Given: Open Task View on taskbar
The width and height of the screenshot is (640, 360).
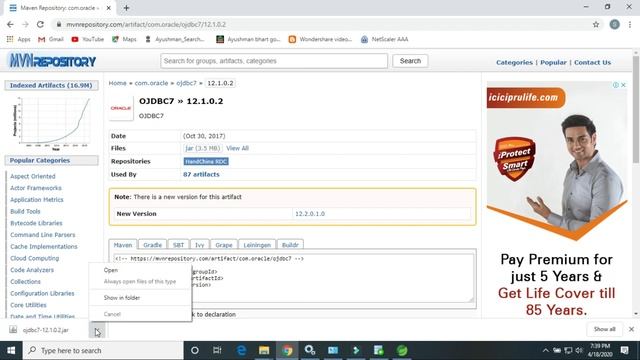Looking at the screenshot, I should click(x=217, y=351).
